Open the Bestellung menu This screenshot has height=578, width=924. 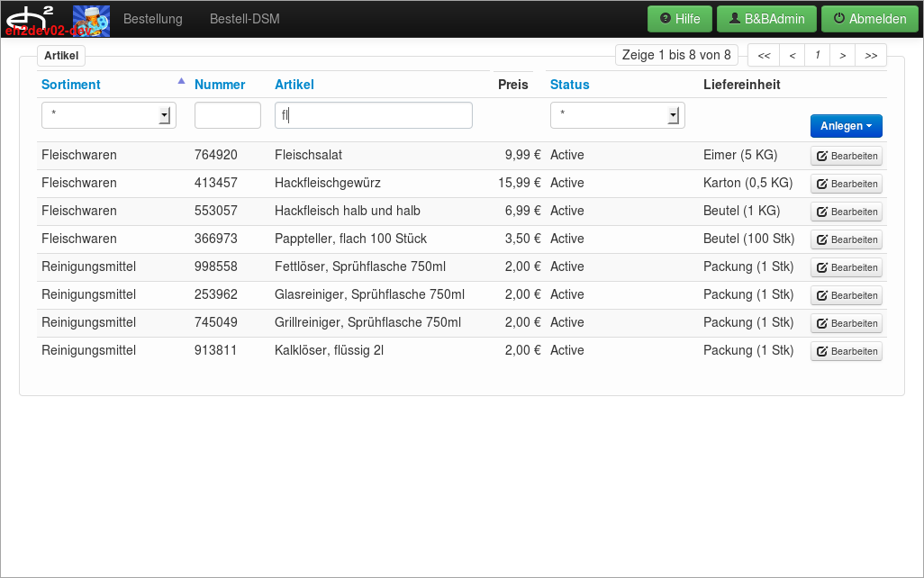tap(152, 19)
